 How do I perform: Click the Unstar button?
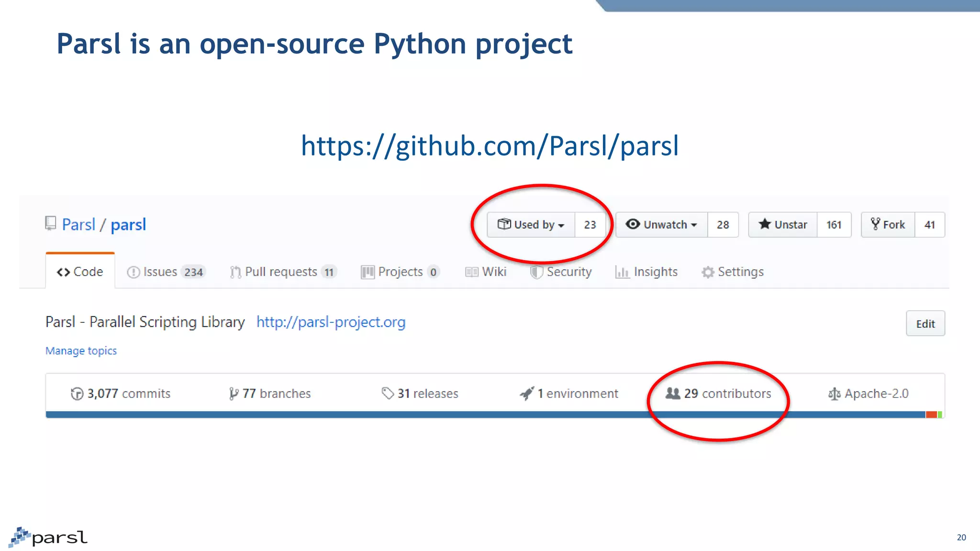pos(783,225)
